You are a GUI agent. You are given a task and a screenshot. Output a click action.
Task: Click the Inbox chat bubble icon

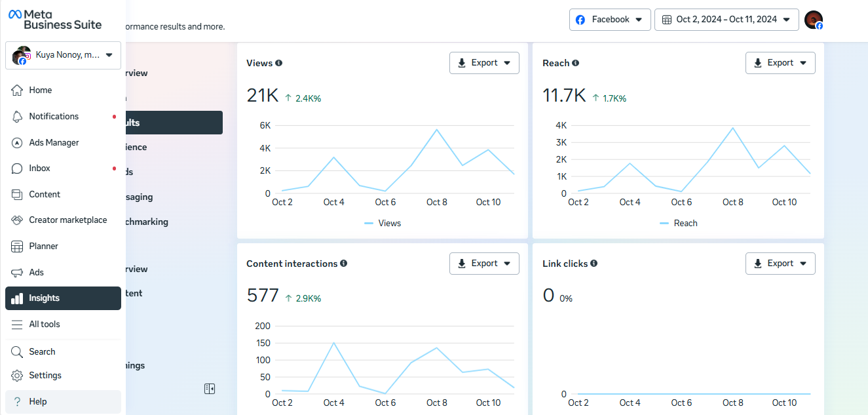coord(17,168)
